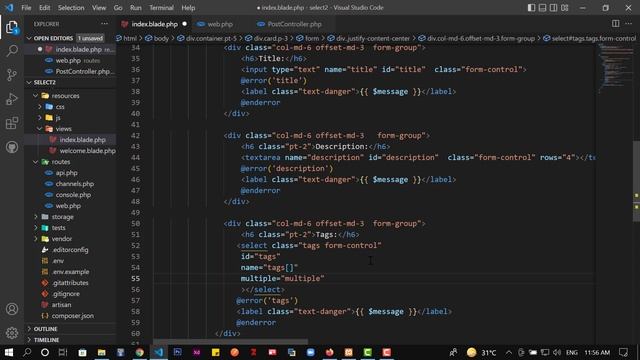Click the Explorer more actions ellipsis
The height and width of the screenshot is (360, 640).
pyautogui.click(x=104, y=24)
